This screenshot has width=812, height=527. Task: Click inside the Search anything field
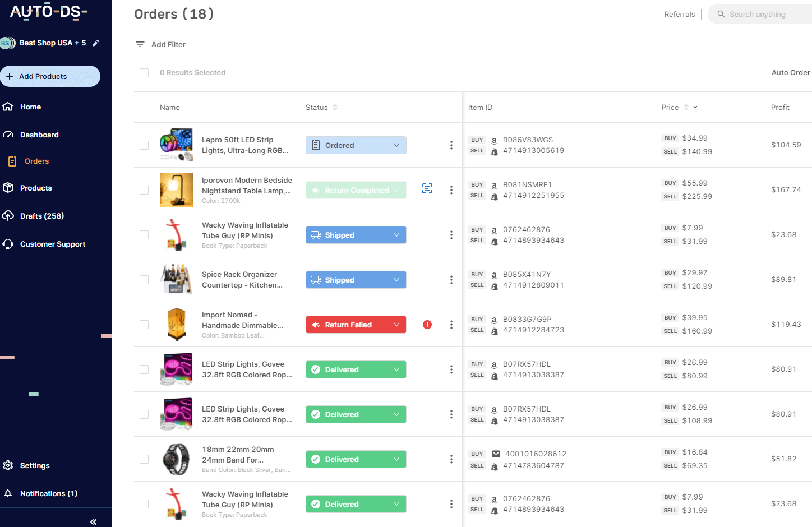coord(763,13)
